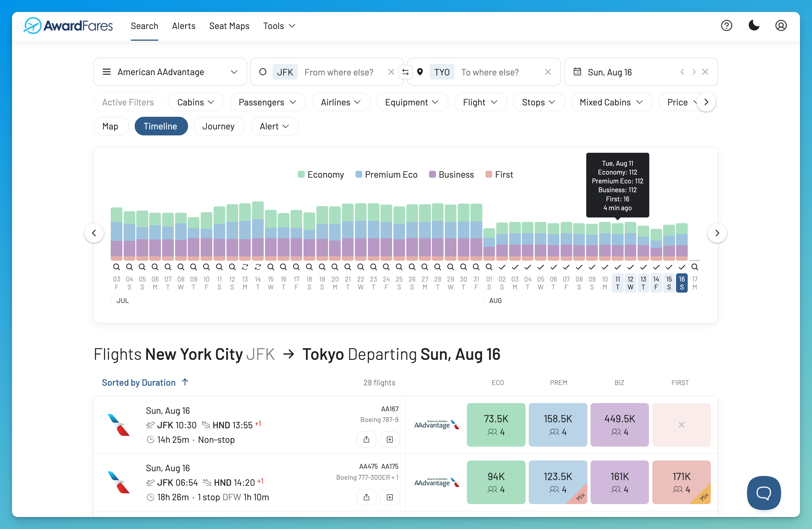Toggle Business series in chart legend
Screen dimensions: 812x529
[x=451, y=175]
